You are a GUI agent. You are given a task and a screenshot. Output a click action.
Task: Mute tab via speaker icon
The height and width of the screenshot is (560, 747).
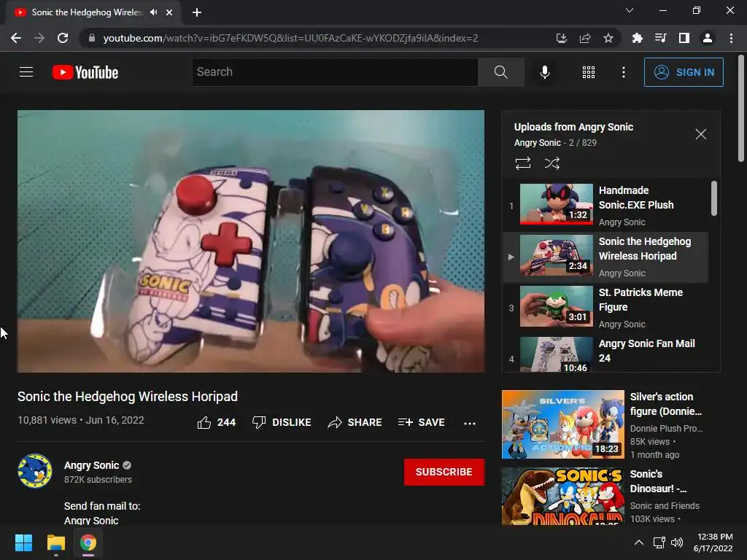pyautogui.click(x=153, y=12)
